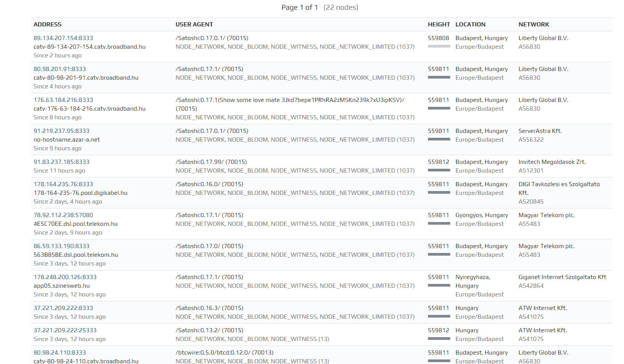Click the Gyongyos, Hungary location
The width and height of the screenshot is (624, 364).
pyautogui.click(x=482, y=215)
